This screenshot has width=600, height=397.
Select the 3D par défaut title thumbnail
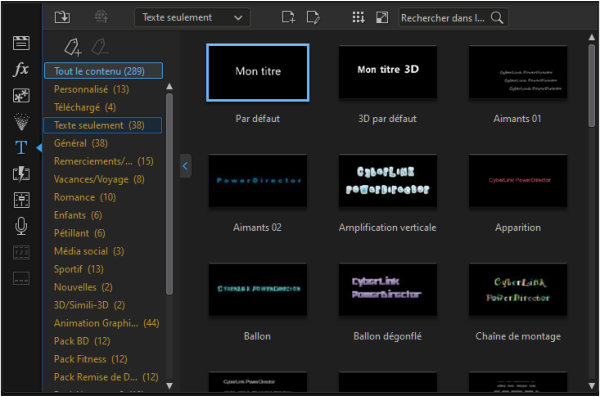388,72
